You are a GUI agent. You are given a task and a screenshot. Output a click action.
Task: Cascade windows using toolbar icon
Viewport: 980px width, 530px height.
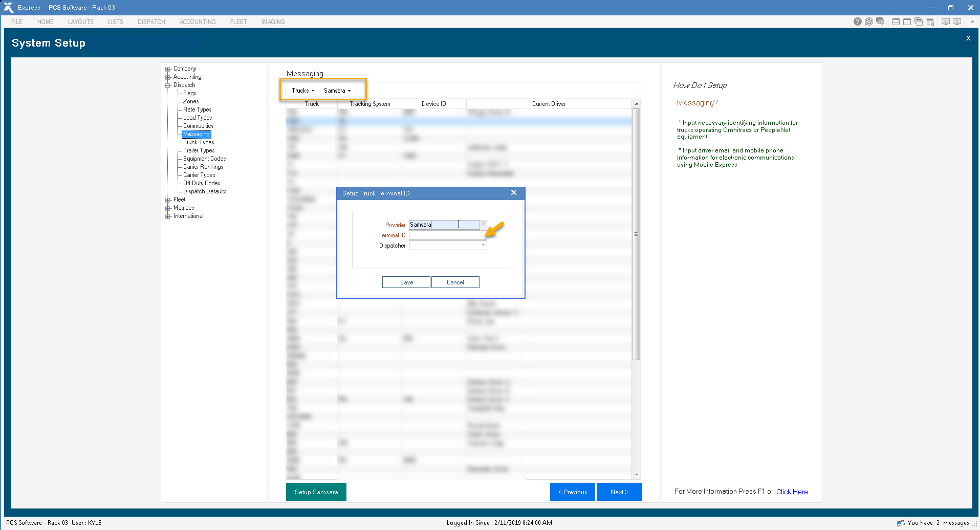click(919, 21)
